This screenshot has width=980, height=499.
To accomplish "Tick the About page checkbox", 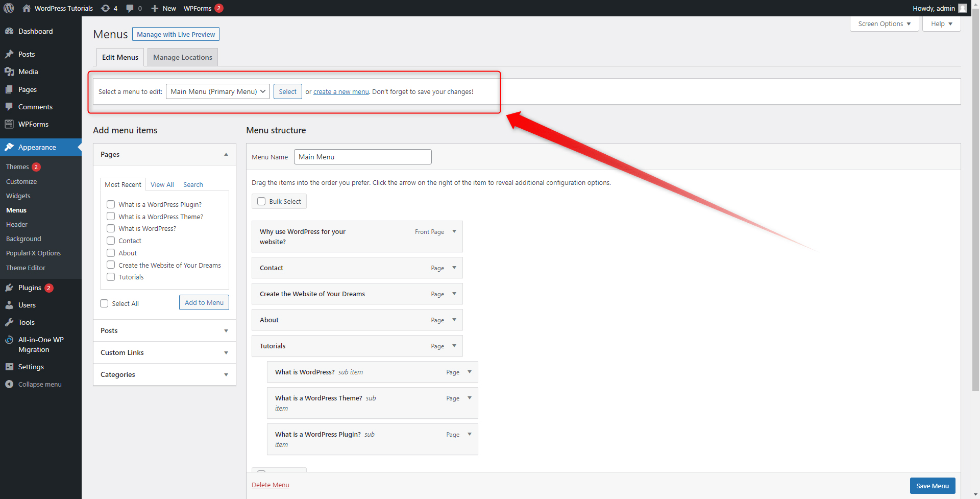I will [111, 253].
